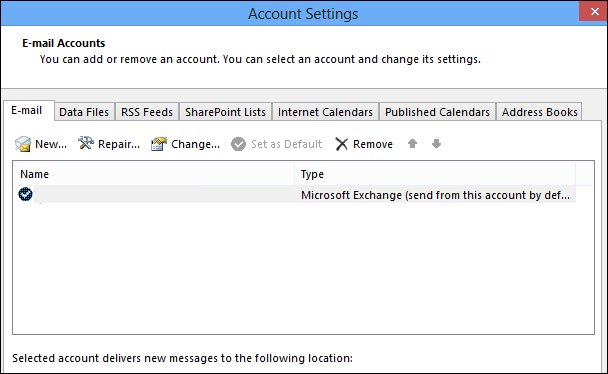Click the Remove button label
The width and height of the screenshot is (608, 374).
(x=373, y=144)
